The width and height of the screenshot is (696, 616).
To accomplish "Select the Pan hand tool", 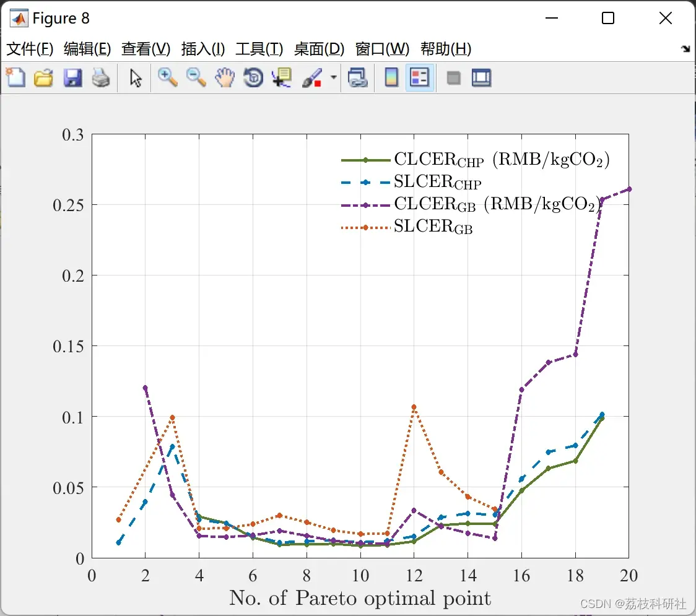I will click(x=225, y=77).
